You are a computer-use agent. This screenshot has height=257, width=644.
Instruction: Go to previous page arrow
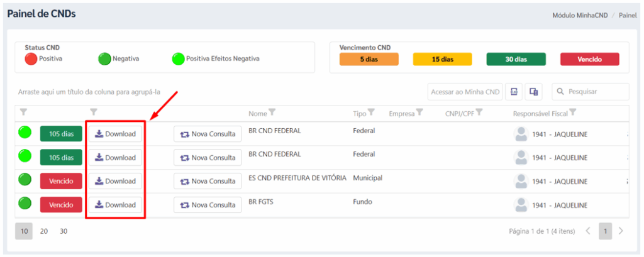(x=588, y=231)
